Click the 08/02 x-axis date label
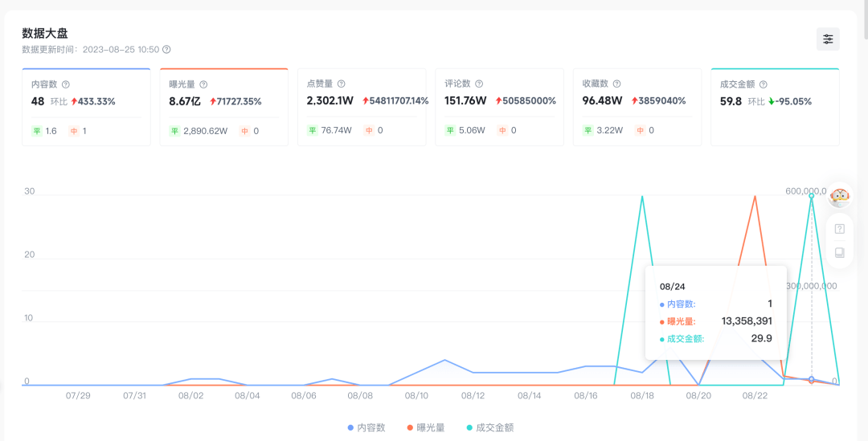 coord(190,396)
